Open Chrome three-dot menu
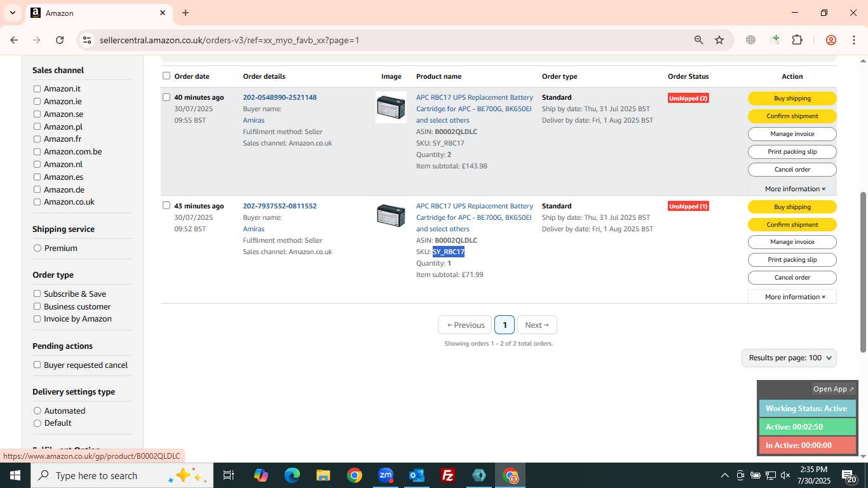 (853, 40)
